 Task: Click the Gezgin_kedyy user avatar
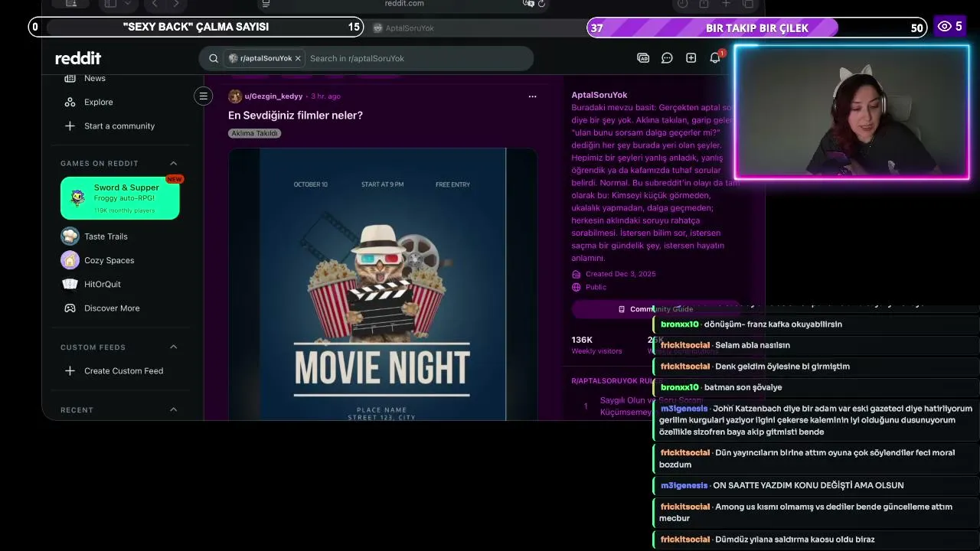click(235, 96)
